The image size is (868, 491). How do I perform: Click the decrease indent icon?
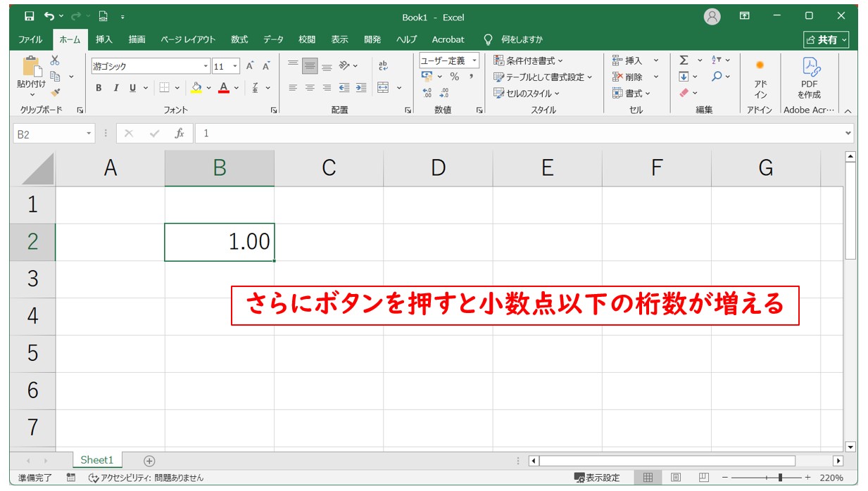(344, 88)
